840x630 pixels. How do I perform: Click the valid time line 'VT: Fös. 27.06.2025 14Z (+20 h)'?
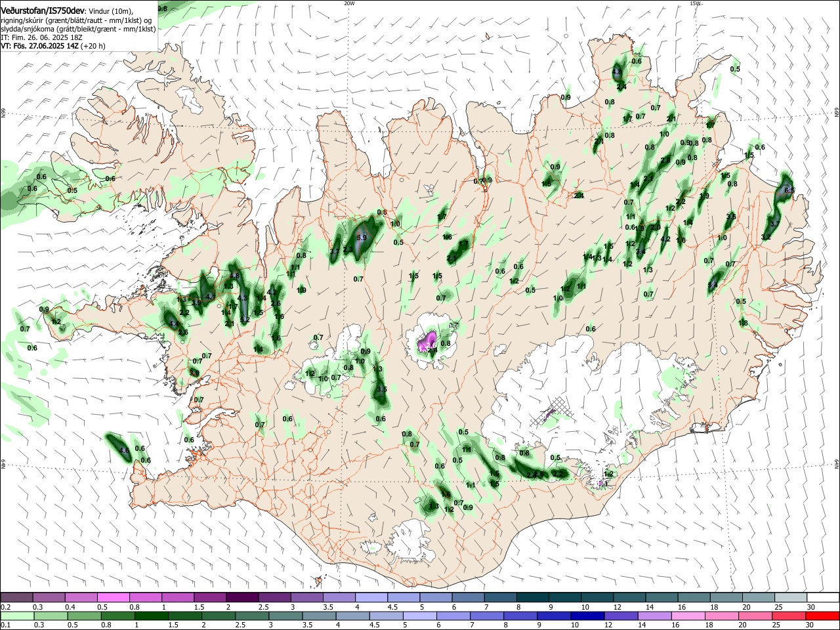tap(53, 47)
